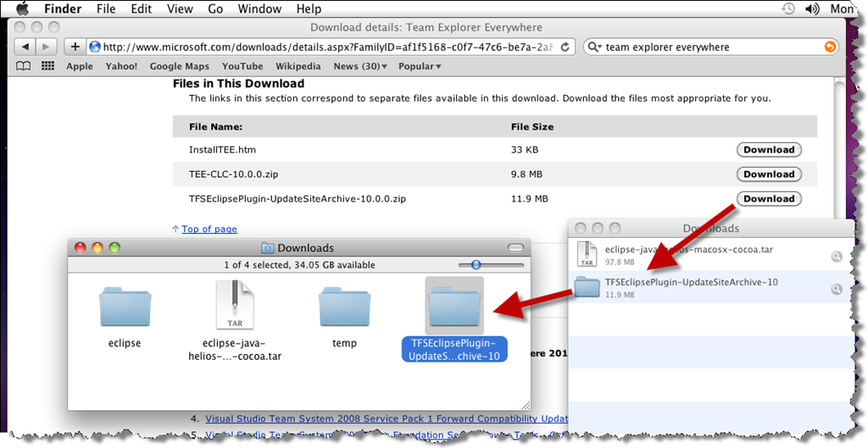868x448 pixels.
Task: Click the 'Files in This Download' heading
Action: (238, 84)
